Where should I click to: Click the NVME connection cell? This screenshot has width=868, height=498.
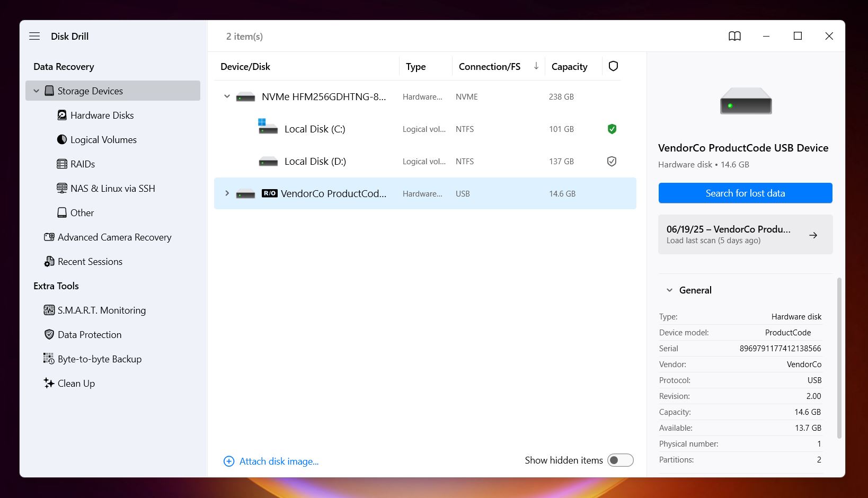click(x=466, y=96)
